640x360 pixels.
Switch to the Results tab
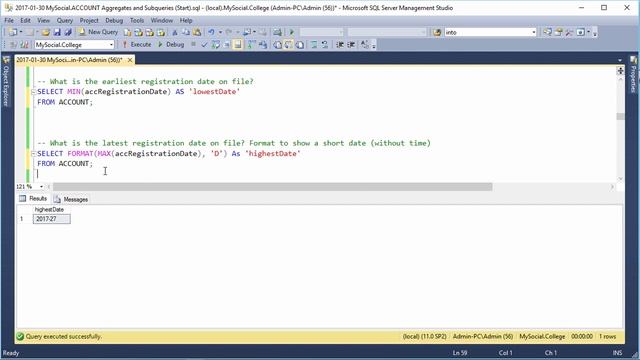coord(33,199)
